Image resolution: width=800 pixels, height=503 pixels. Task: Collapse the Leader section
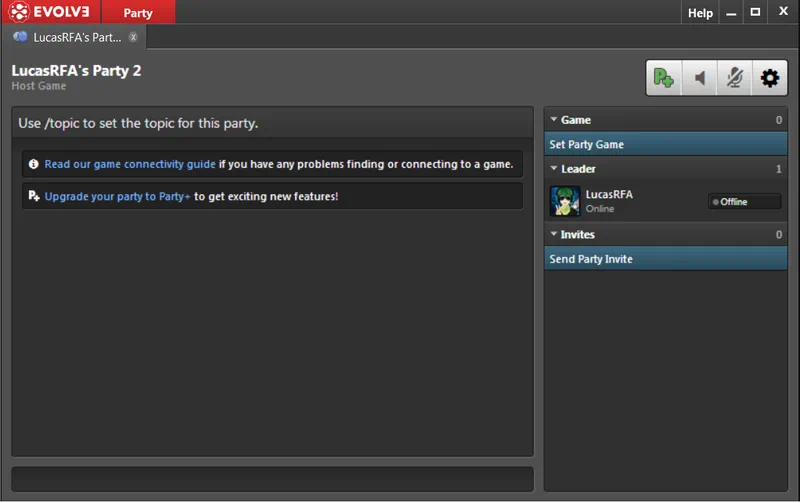pos(554,168)
